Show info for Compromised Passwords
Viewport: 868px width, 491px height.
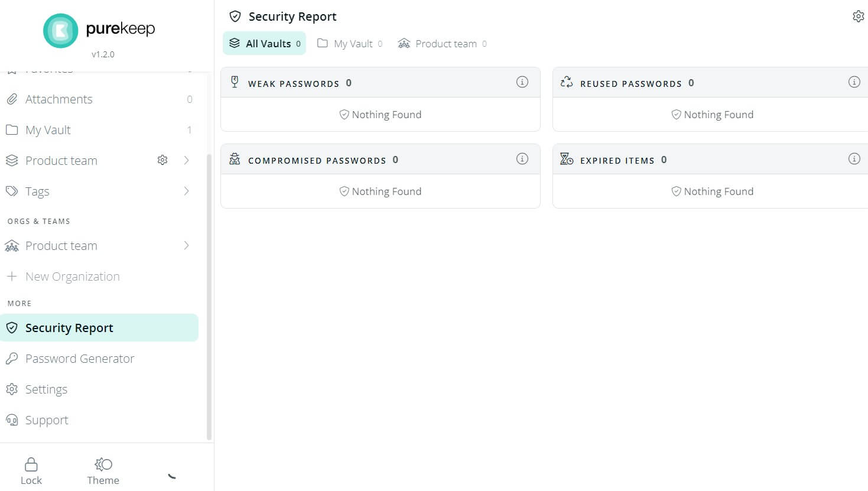(x=522, y=159)
